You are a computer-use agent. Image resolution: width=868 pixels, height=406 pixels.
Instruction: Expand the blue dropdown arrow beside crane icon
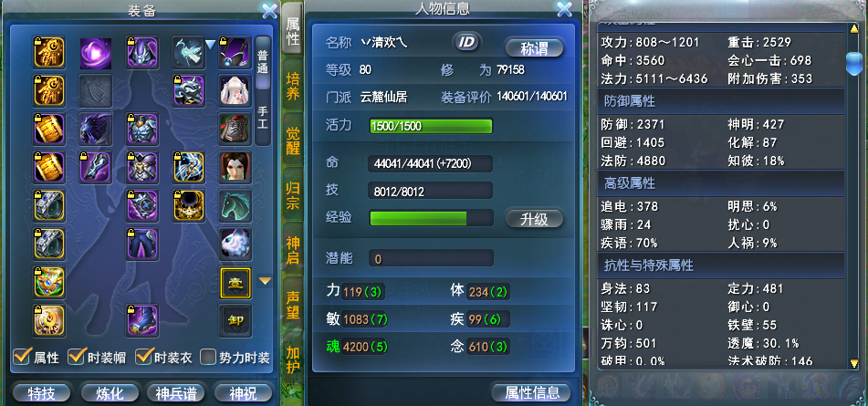[210, 45]
